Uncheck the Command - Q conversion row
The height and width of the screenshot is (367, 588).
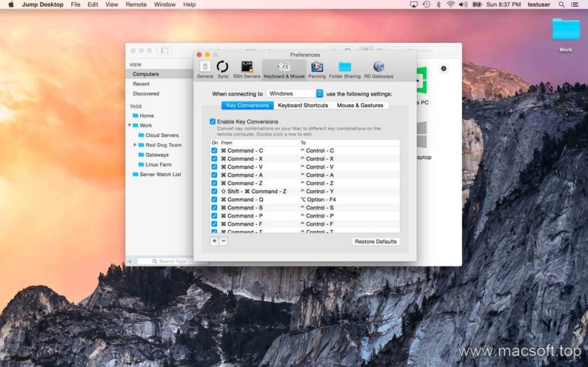214,200
